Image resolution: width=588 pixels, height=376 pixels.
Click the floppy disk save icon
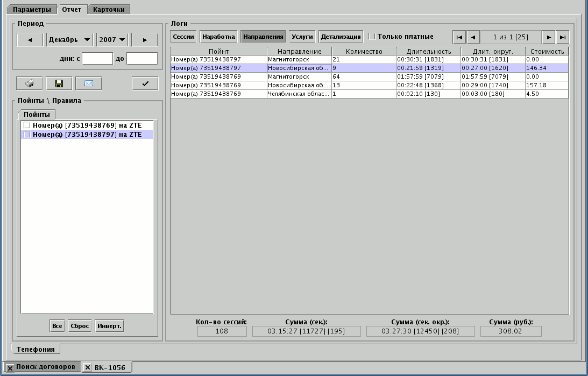59,83
